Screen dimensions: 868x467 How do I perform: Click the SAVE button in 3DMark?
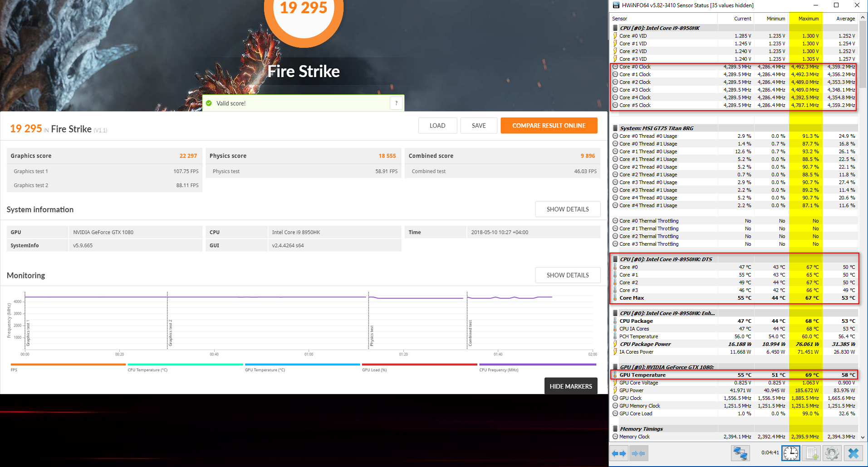[x=479, y=126]
